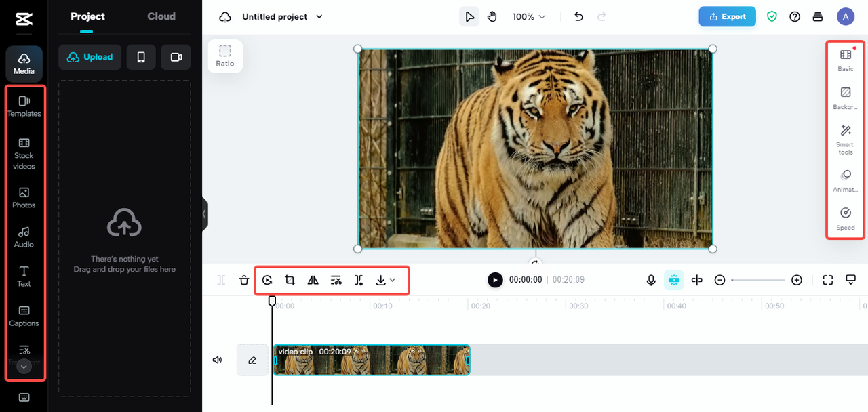The height and width of the screenshot is (412, 868).
Task: Open the account avatar A
Action: (x=845, y=17)
